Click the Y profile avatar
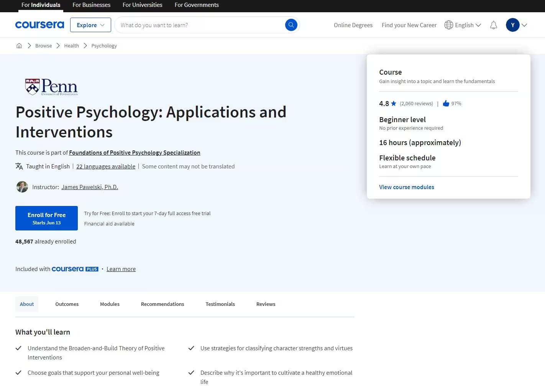 tap(512, 25)
